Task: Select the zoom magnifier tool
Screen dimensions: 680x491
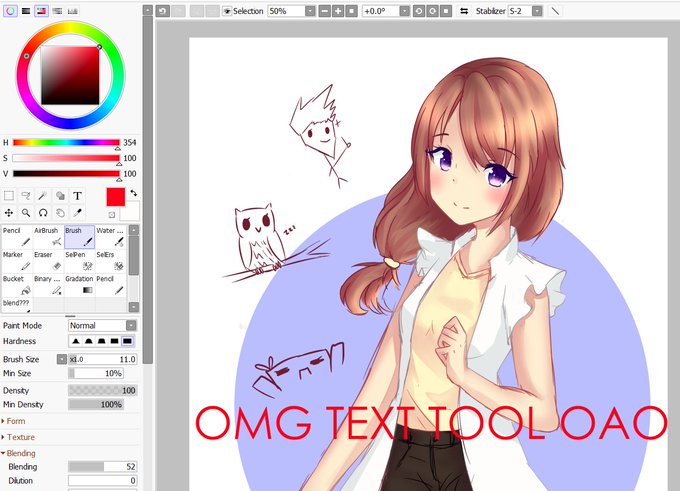Action: coord(26,213)
